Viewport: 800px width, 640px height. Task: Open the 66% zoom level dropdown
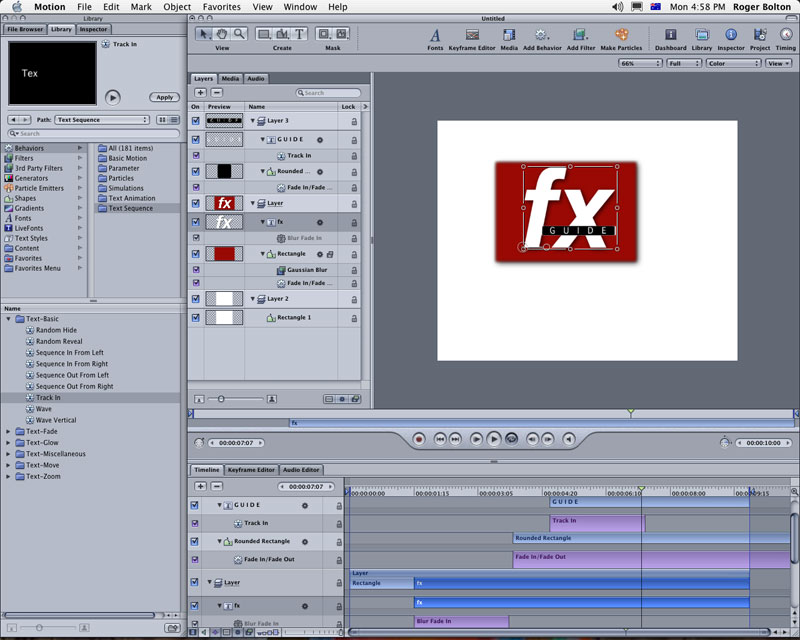(640, 63)
